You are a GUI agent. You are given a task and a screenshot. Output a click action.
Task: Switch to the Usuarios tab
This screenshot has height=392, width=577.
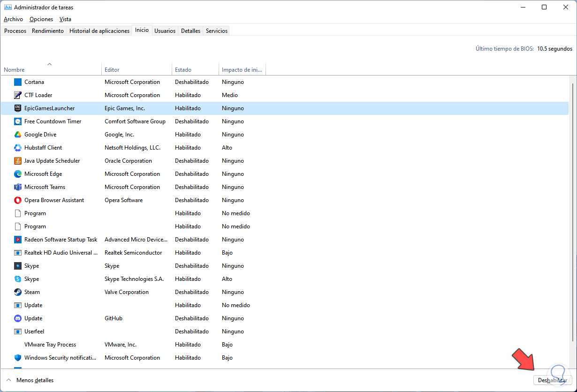(x=165, y=31)
